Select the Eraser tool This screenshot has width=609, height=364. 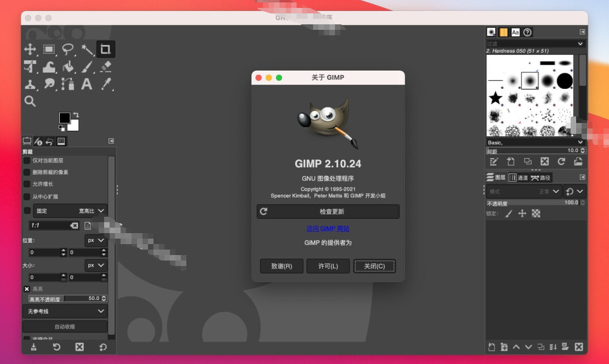[x=105, y=67]
